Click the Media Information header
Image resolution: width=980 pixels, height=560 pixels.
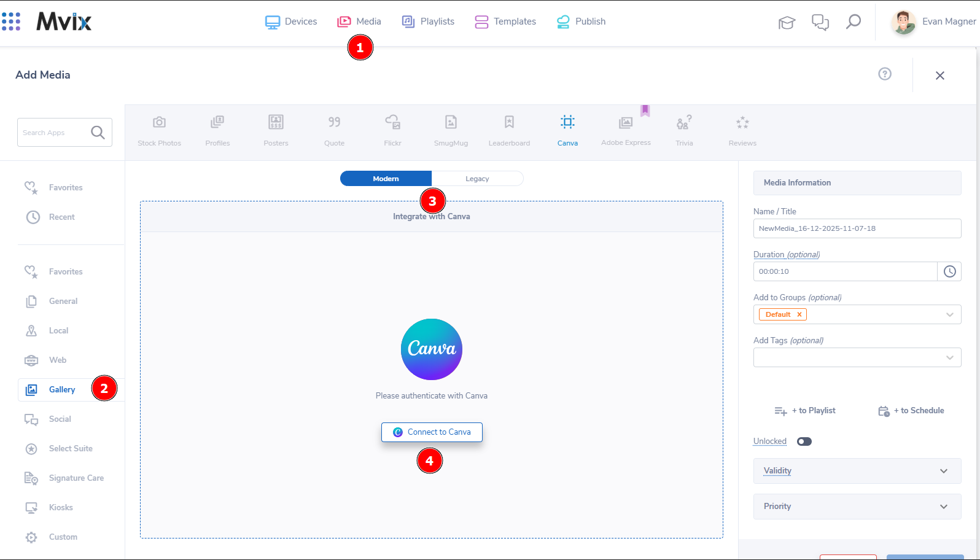pyautogui.click(x=857, y=183)
